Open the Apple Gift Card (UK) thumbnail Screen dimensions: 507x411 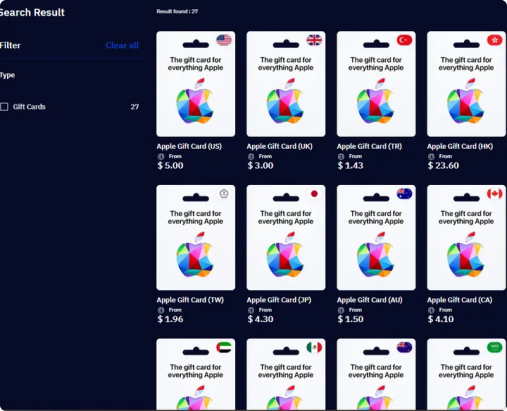point(286,84)
